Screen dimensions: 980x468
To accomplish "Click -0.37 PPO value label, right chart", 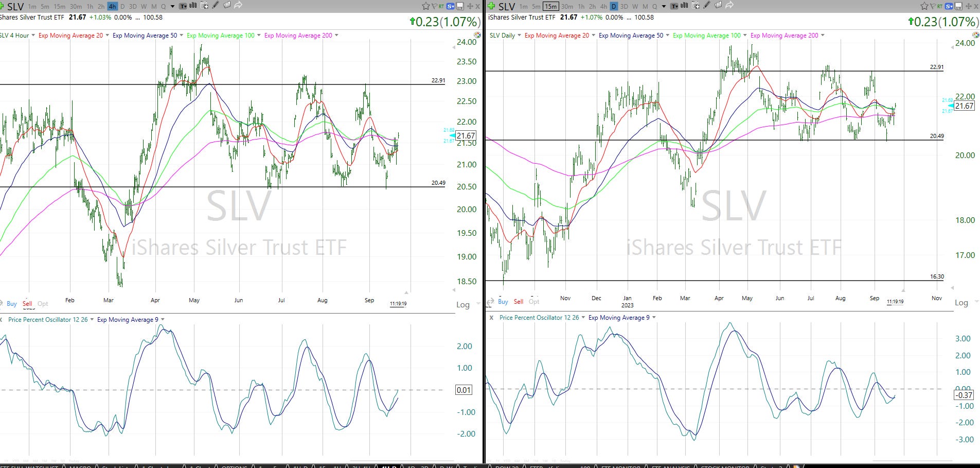I will pyautogui.click(x=964, y=395).
